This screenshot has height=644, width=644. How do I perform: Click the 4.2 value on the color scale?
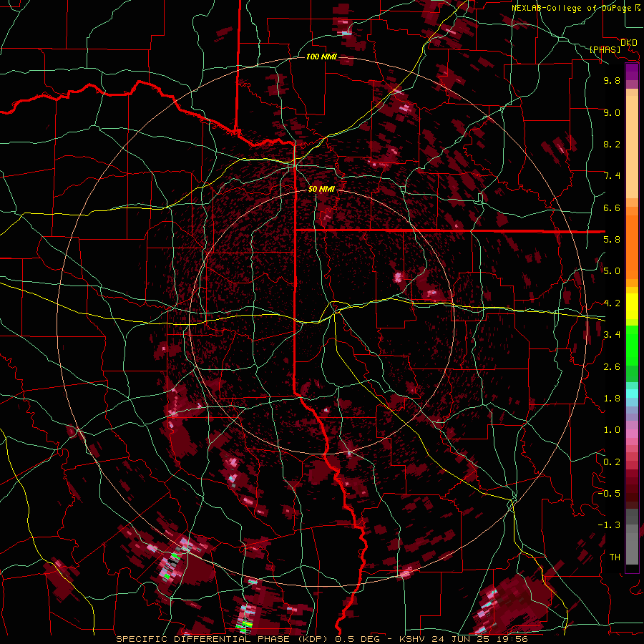(612, 303)
